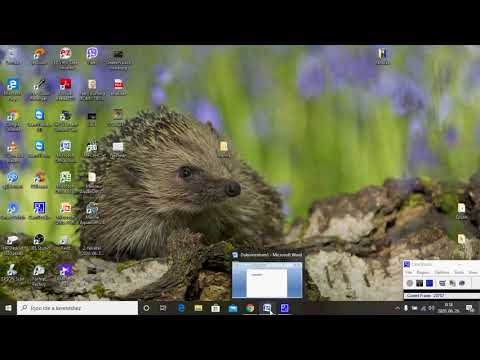Select the Microsoft PowerPoint desktop shortcut
The height and width of the screenshot is (360, 480).
point(65,212)
